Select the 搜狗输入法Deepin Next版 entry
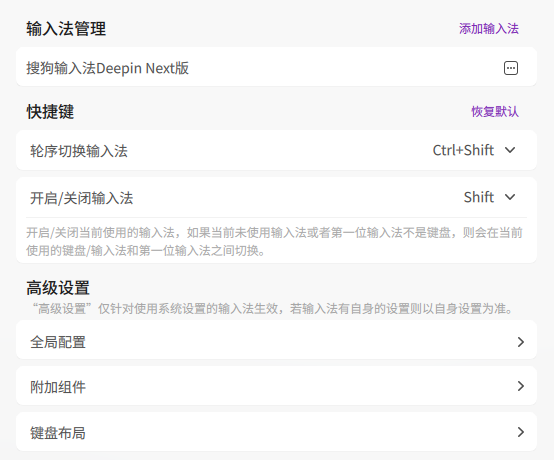 (x=277, y=67)
